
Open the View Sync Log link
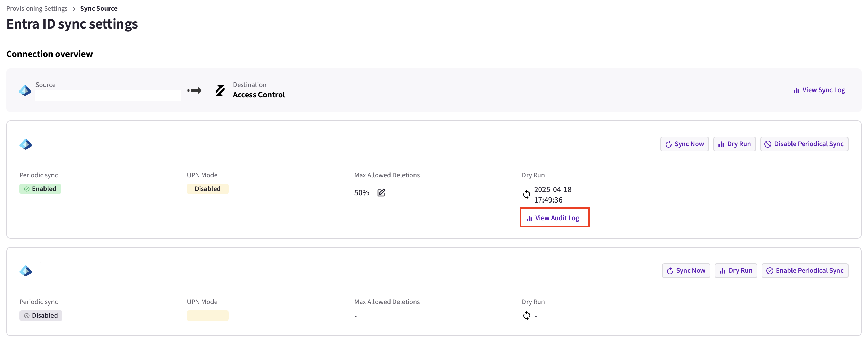819,90
